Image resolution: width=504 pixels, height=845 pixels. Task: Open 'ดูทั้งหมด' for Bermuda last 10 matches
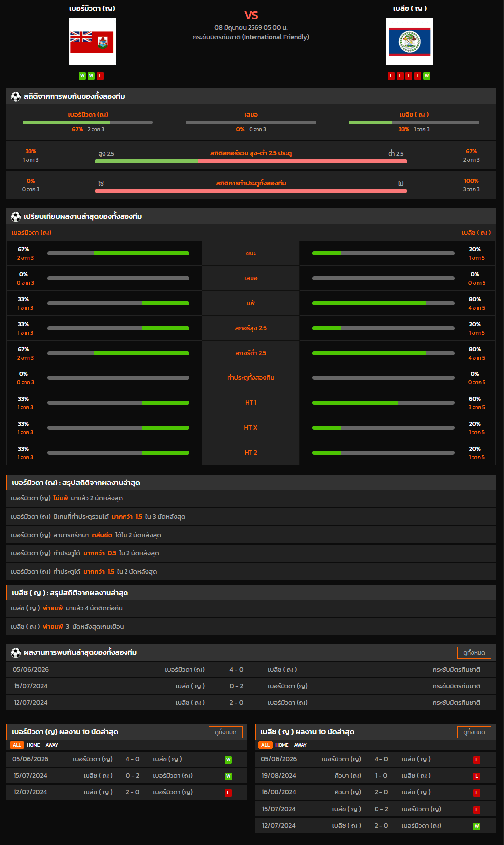pos(226,732)
